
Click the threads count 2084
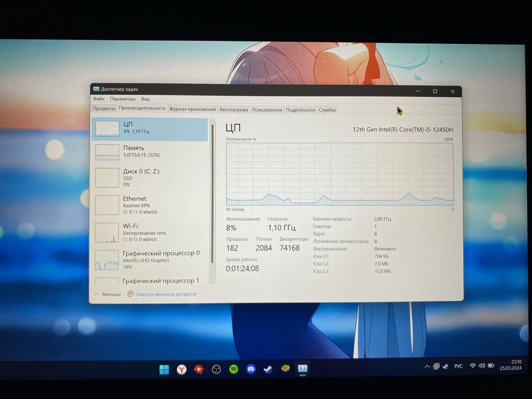(x=263, y=248)
